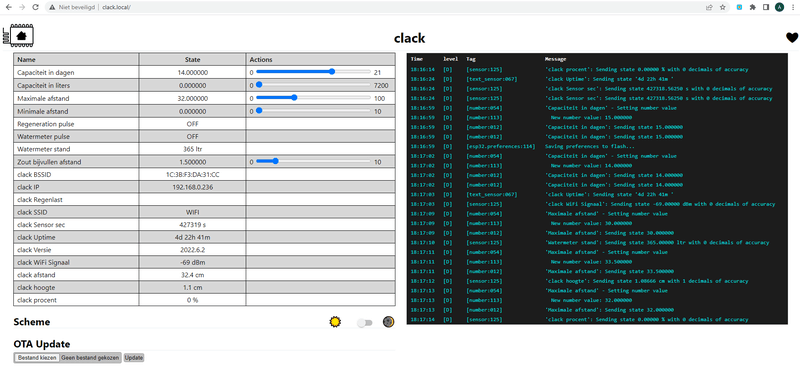The image size is (800, 378).
Task: Open the side panel icon in Chrome
Action: (x=765, y=7)
